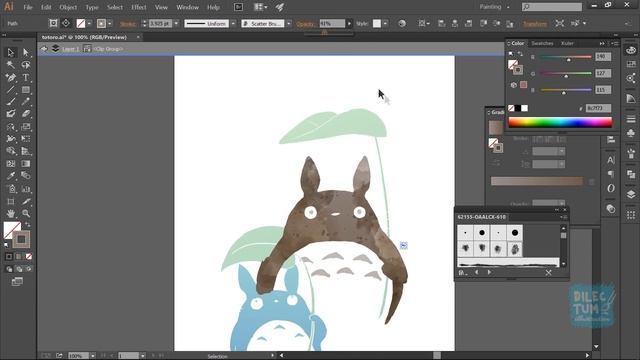
Task: Open the Uniform width profile dropdown
Action: pos(233,24)
